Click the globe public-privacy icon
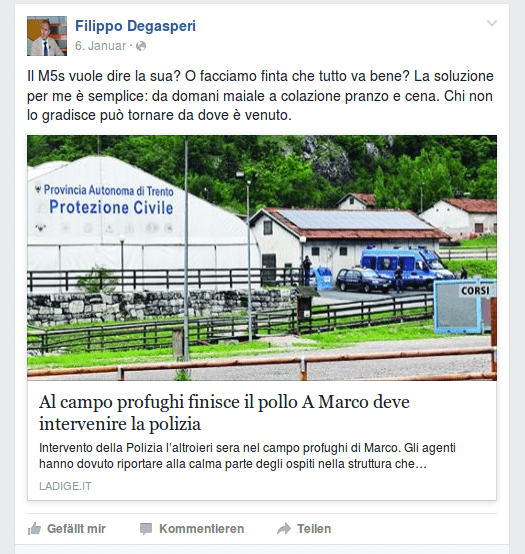Image resolution: width=525 pixels, height=554 pixels. pos(141,46)
